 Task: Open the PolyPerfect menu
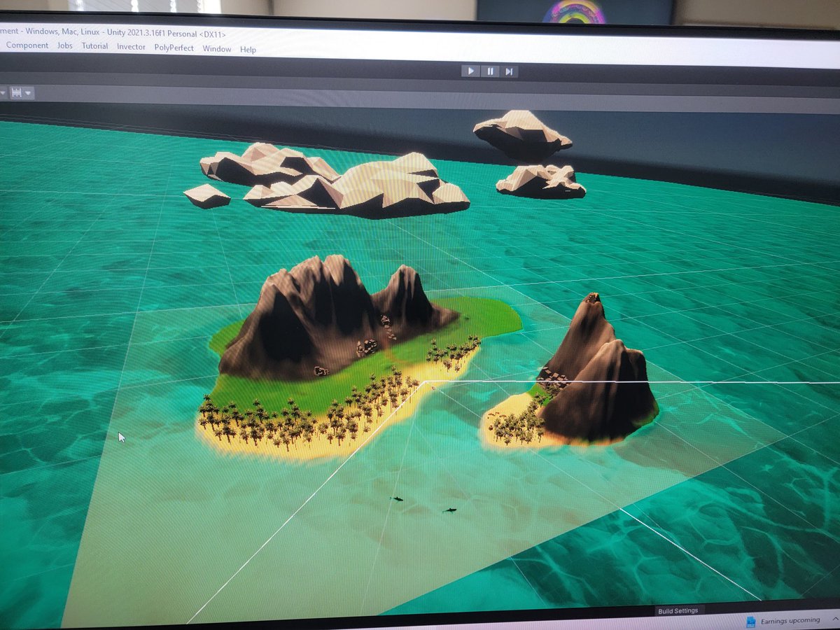pos(174,48)
